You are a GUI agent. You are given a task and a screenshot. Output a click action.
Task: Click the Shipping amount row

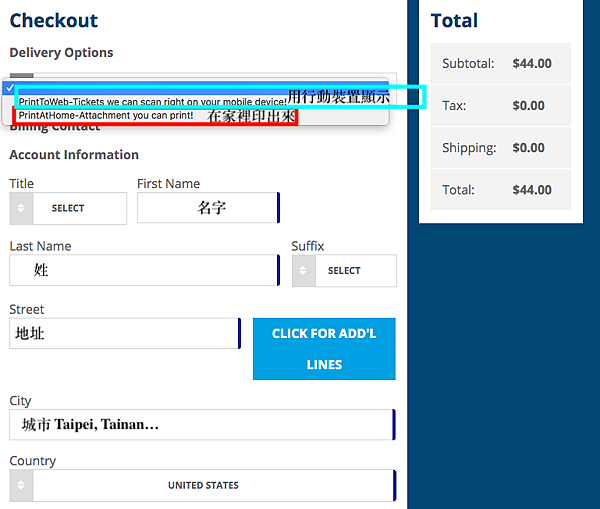point(500,148)
